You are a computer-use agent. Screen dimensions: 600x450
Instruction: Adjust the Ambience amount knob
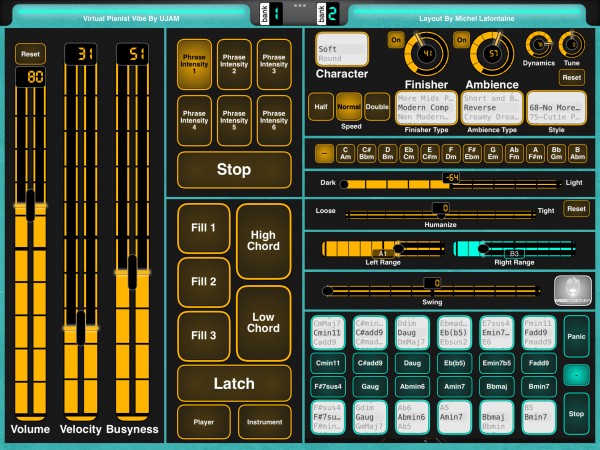tap(492, 54)
